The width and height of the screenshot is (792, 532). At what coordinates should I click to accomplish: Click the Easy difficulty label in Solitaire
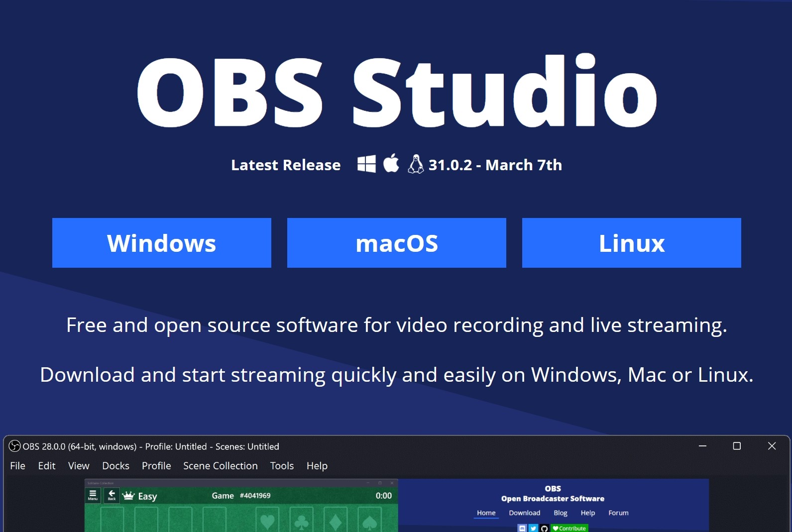point(147,496)
